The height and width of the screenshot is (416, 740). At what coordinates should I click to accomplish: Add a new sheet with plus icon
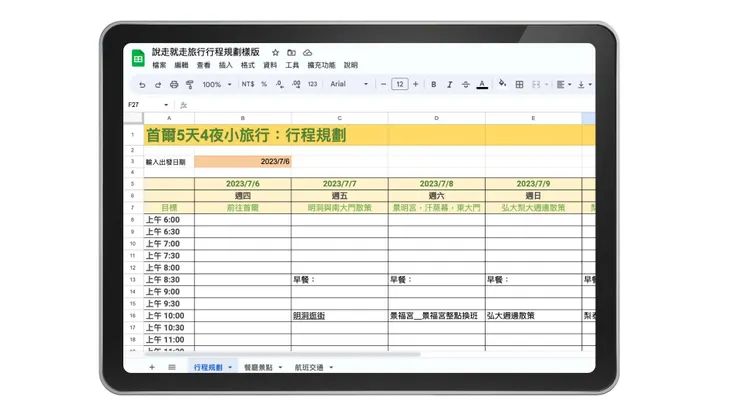(151, 367)
